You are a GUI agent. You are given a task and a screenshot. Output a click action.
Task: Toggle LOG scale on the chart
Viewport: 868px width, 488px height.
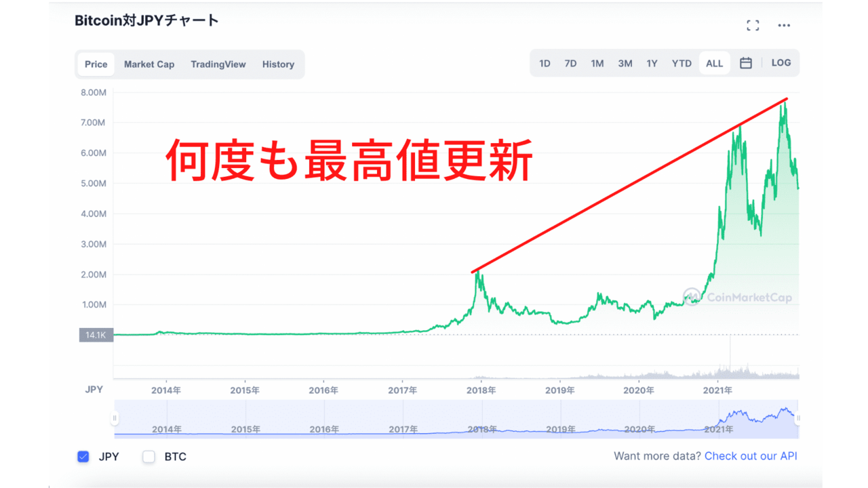781,62
